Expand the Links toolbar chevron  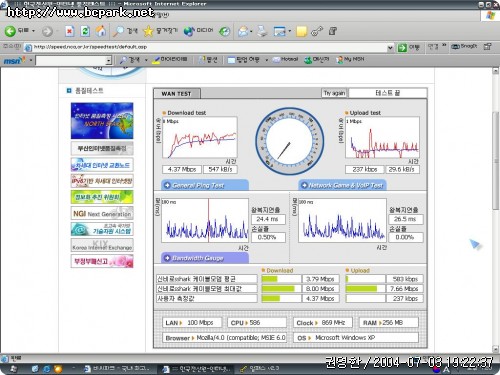coord(444,45)
